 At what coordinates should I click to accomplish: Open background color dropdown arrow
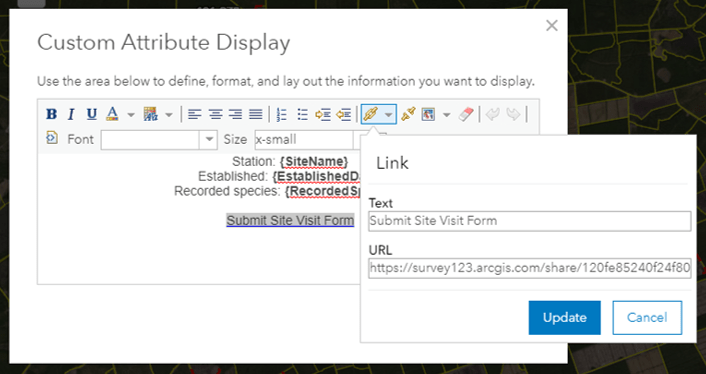(x=169, y=115)
